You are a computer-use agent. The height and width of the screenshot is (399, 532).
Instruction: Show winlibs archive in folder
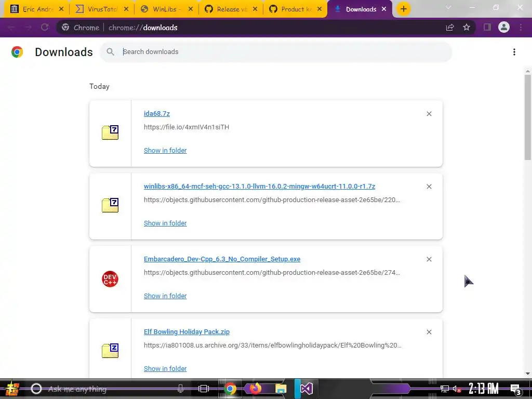click(x=165, y=223)
